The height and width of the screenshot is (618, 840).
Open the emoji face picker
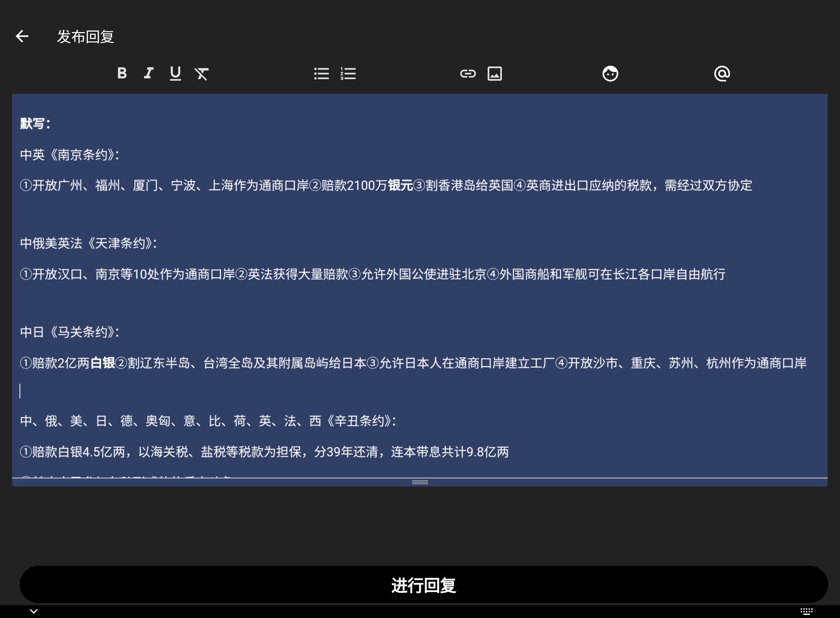point(610,73)
